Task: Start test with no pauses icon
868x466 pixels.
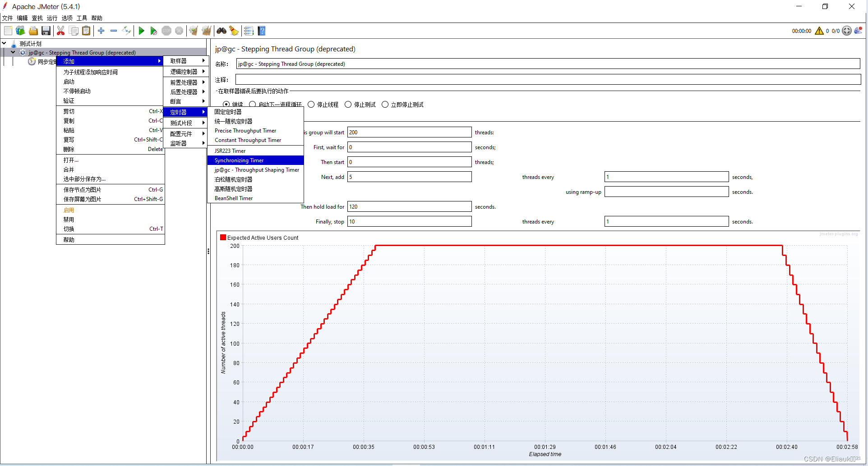Action: 154,31
